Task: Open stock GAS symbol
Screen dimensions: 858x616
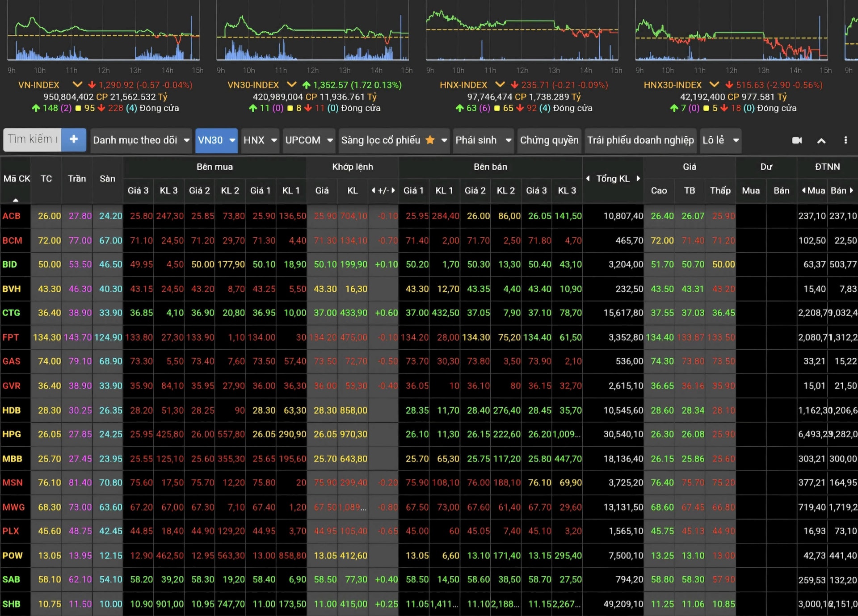Action: coord(12,361)
